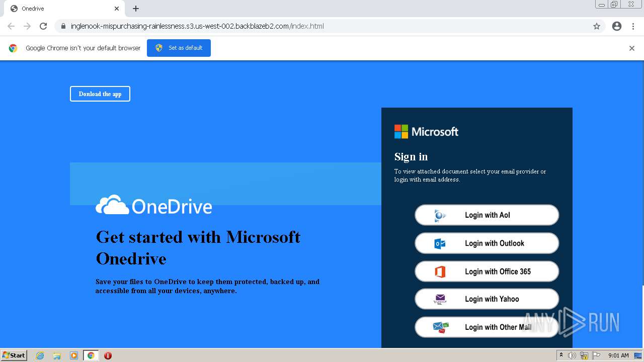
Task: Click the 'To view attached document' instruction text
Action: click(470, 175)
